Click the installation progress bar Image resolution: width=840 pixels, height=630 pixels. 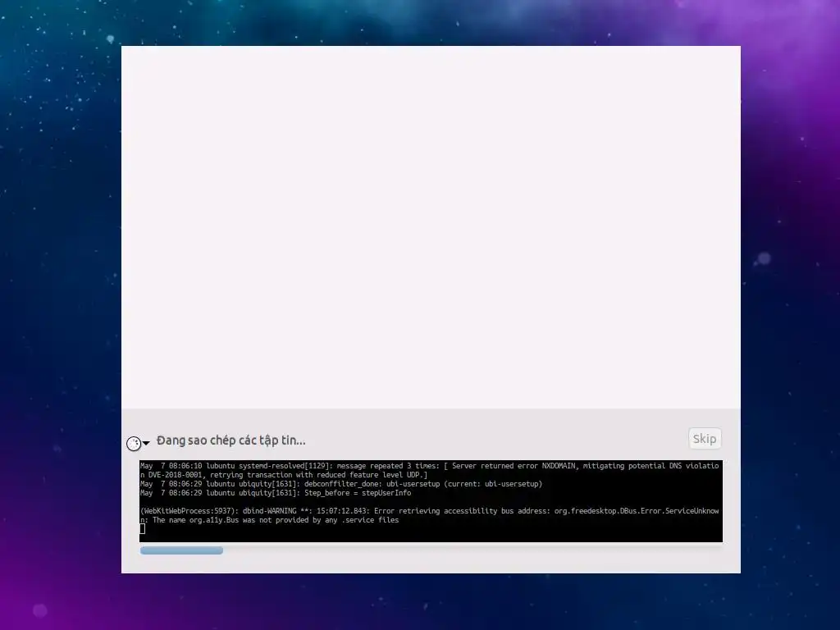point(431,550)
